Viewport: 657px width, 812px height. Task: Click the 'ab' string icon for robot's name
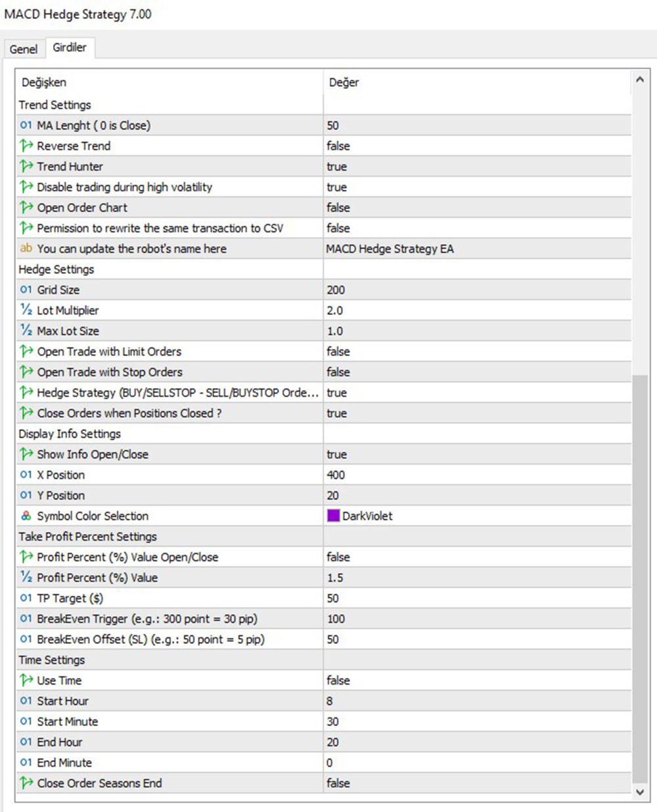tap(26, 248)
